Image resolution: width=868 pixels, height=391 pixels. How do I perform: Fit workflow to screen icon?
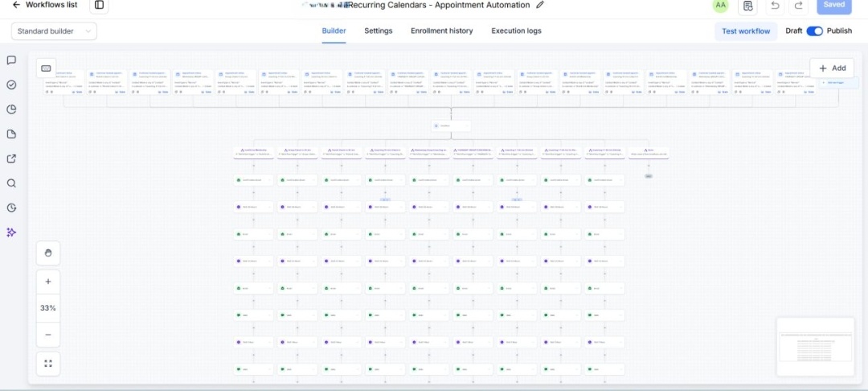48,364
